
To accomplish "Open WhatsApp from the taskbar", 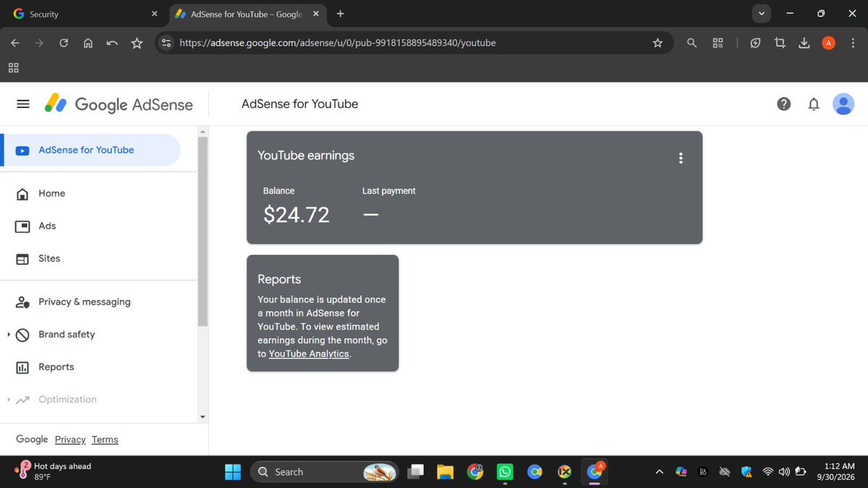I will tap(504, 472).
